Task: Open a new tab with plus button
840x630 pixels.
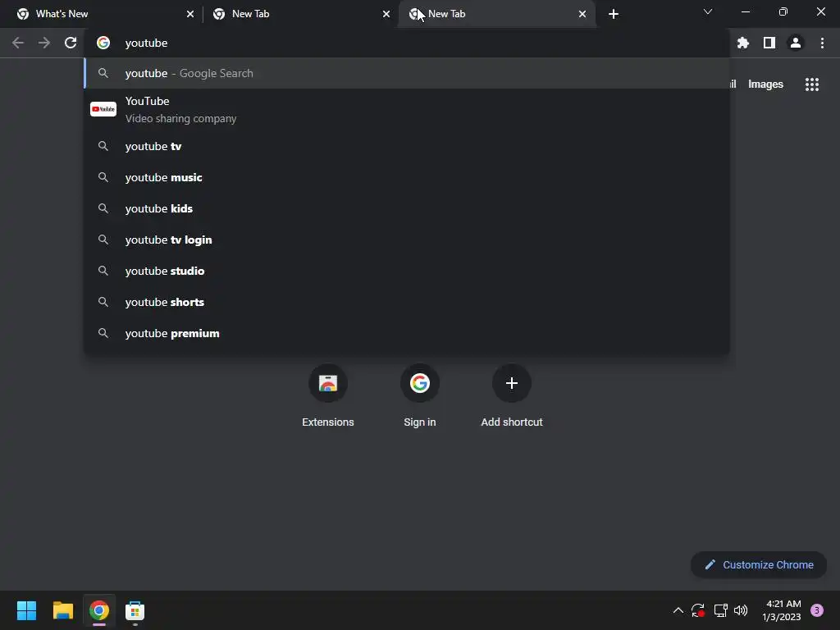Action: coord(614,14)
